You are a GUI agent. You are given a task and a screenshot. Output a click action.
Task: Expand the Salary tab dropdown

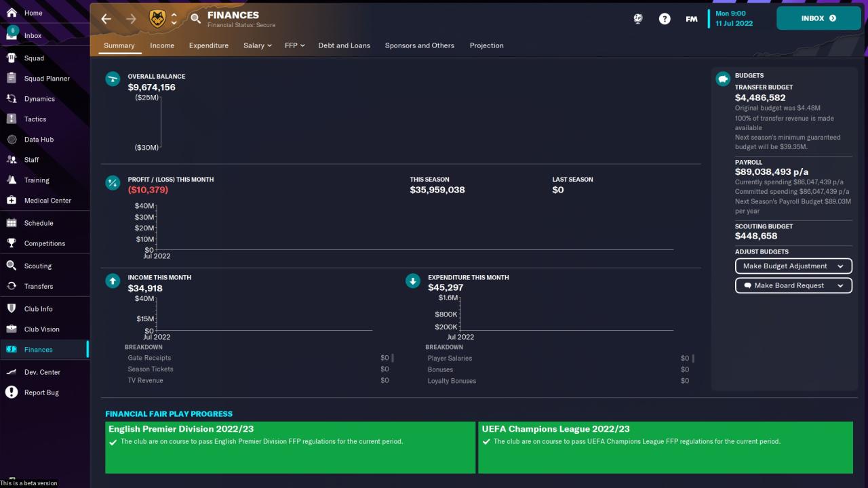tap(257, 45)
